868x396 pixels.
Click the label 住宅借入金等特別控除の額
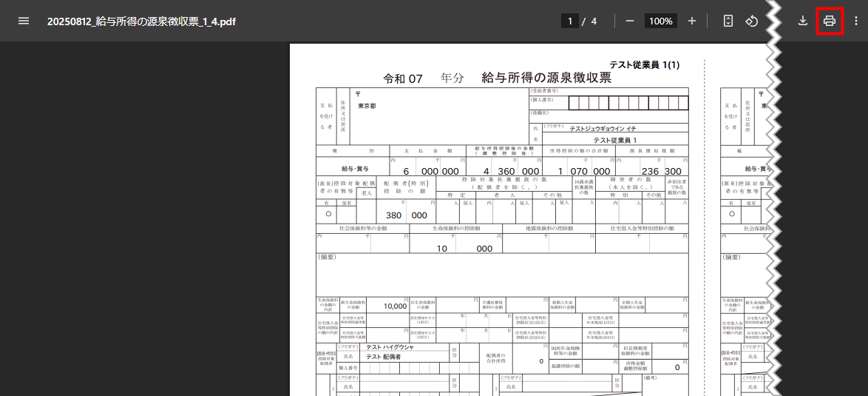click(642, 228)
